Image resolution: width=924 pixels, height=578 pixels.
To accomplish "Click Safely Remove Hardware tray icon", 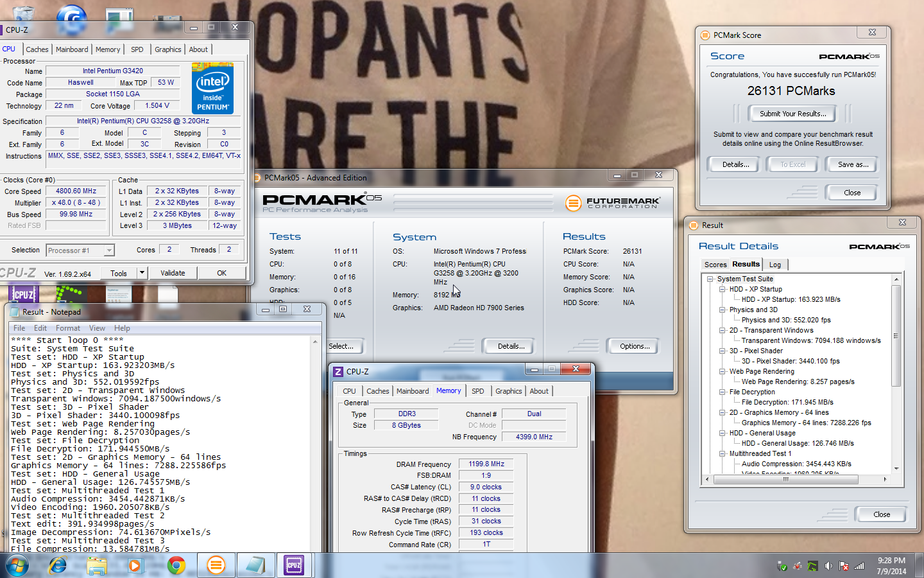I will 782,566.
